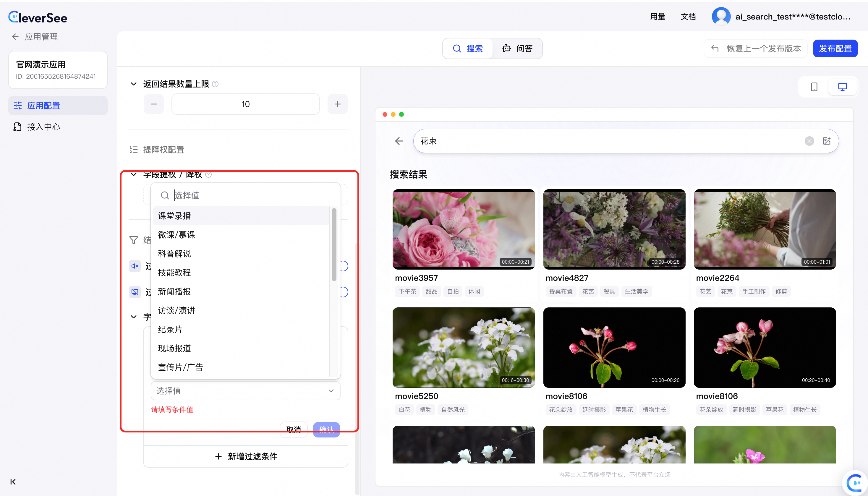Show help for 返回结果数量上限
This screenshot has height=496, width=868.
(x=215, y=84)
